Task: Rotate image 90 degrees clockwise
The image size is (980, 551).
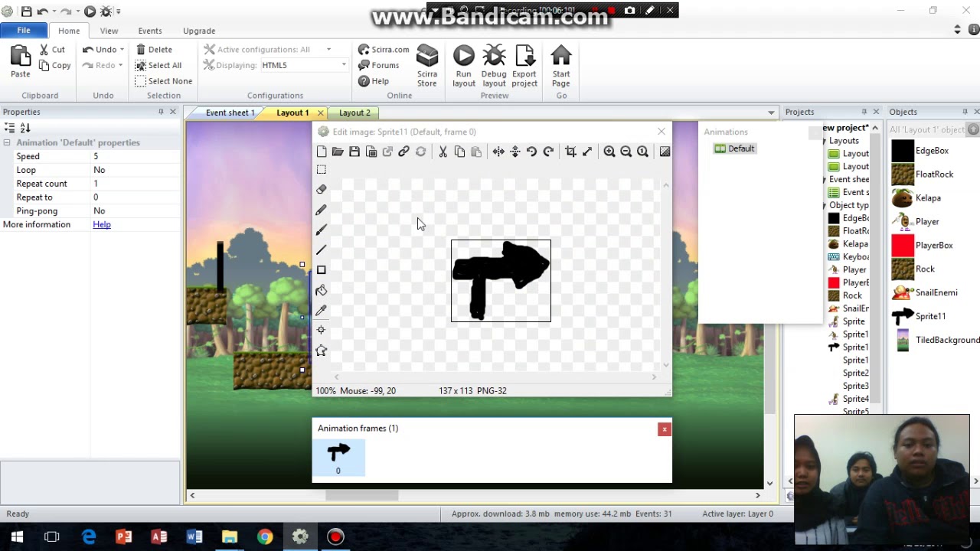Action: 548,152
